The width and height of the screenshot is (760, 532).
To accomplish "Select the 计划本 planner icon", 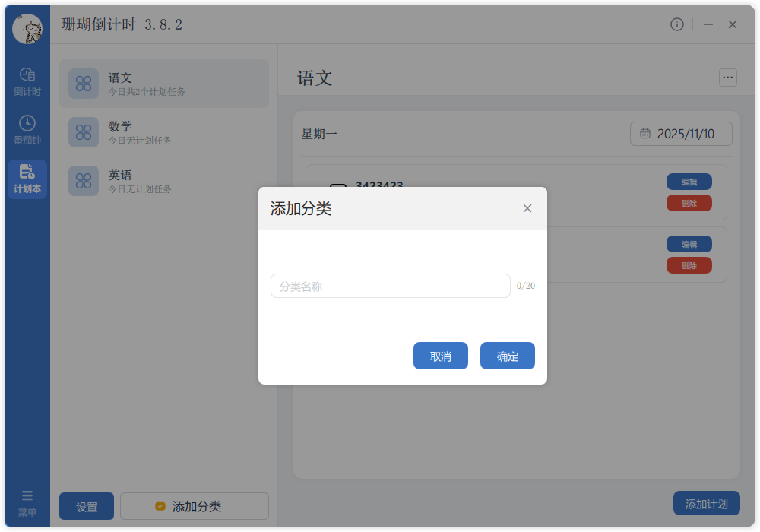I will [x=27, y=179].
